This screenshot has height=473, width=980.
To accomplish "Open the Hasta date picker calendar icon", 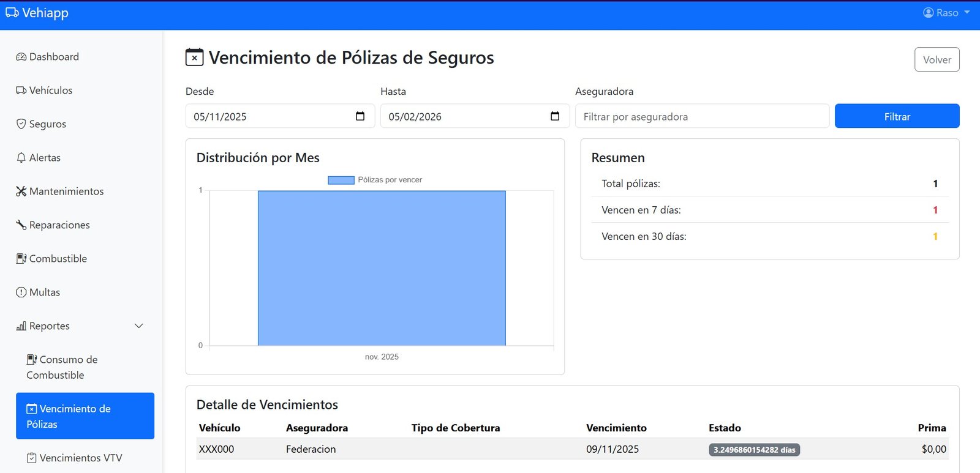I will click(x=555, y=116).
